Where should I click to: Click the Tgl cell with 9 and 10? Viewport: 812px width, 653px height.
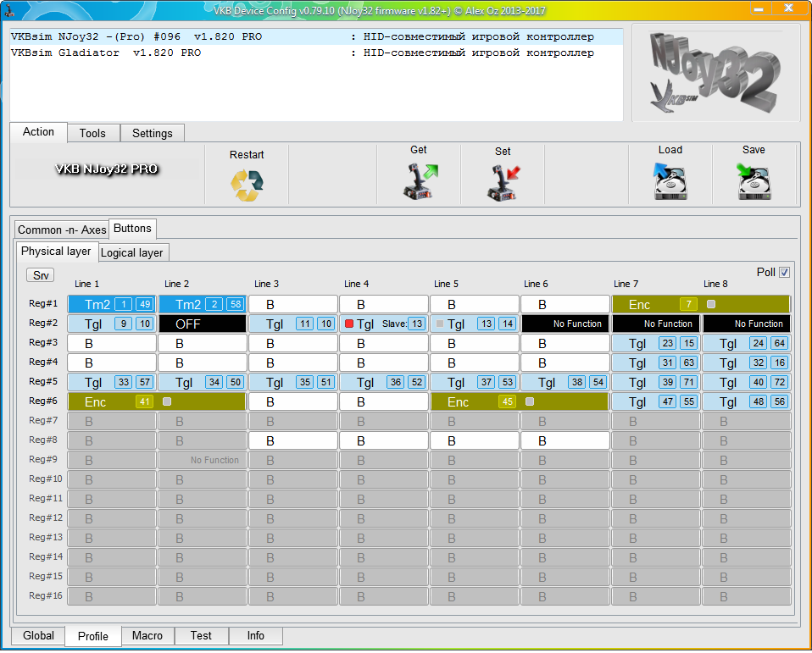[x=112, y=324]
